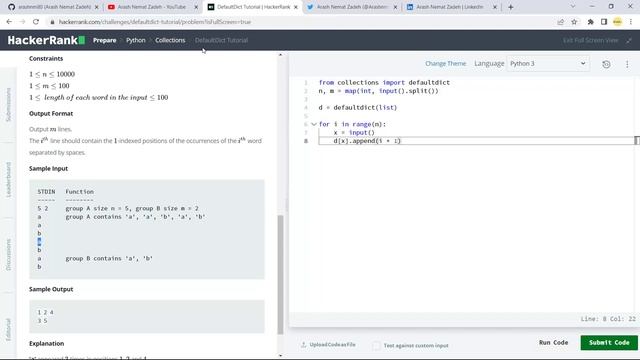Click the Sample Input heading
The height and width of the screenshot is (360, 640).
[x=48, y=169]
